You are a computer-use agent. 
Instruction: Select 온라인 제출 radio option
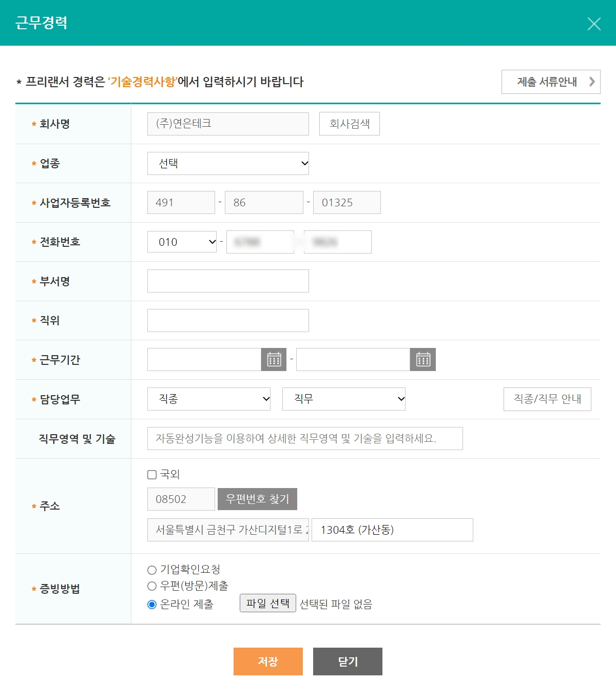[152, 605]
